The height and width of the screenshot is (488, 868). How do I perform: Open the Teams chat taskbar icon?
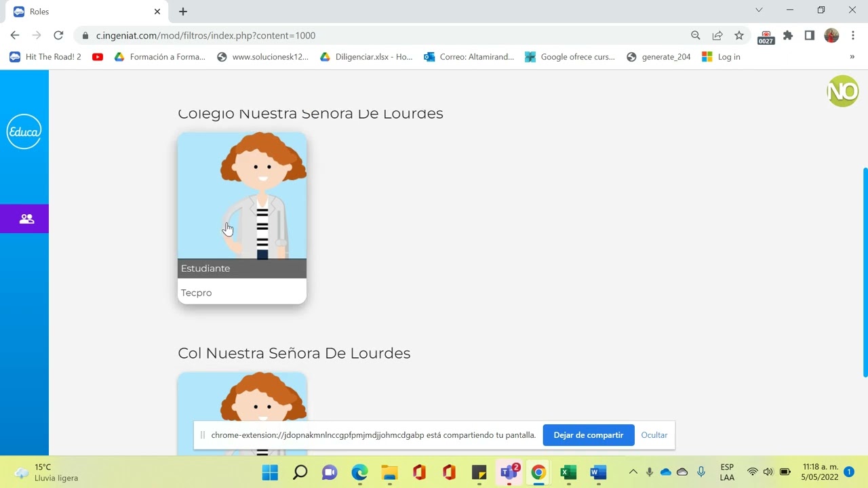tap(330, 472)
